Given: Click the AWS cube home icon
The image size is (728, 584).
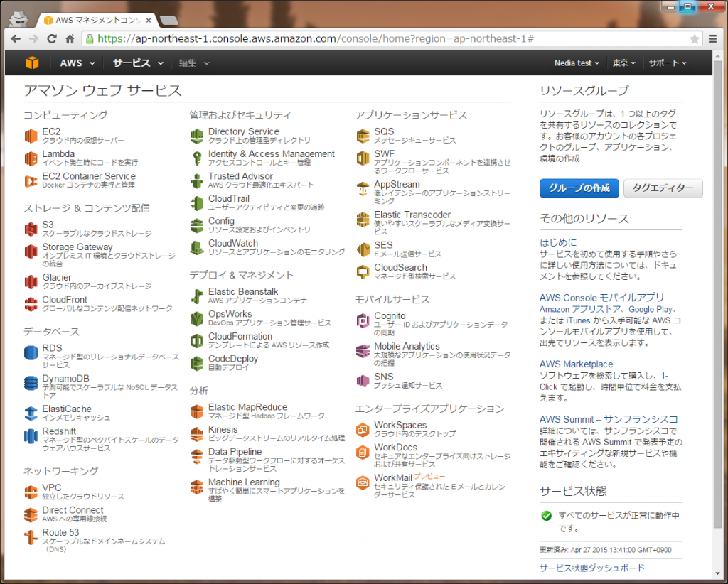Looking at the screenshot, I should click(32, 63).
